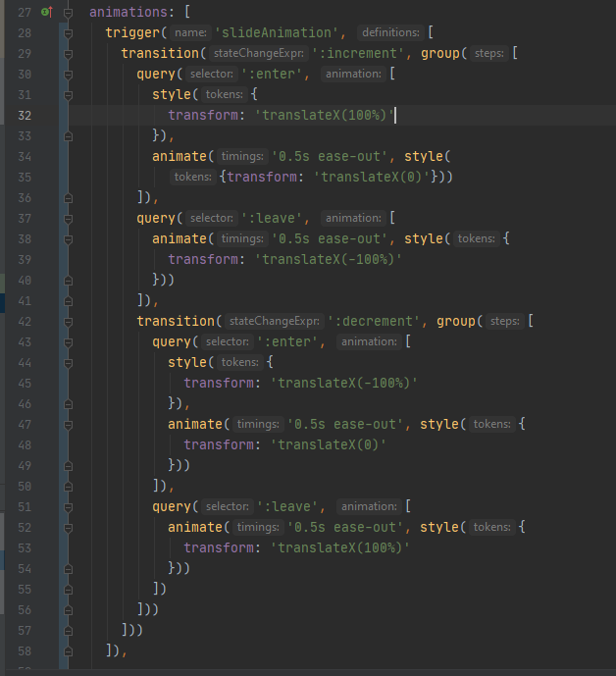Click the fold end marker on line 33
Screen dimensions: 616x676
tap(68, 136)
